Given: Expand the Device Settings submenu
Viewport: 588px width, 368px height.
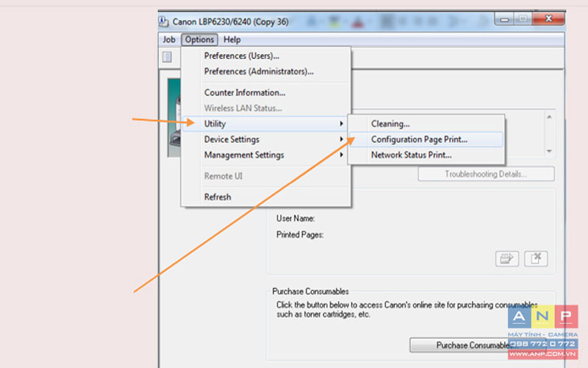Looking at the screenshot, I should tap(266, 139).
